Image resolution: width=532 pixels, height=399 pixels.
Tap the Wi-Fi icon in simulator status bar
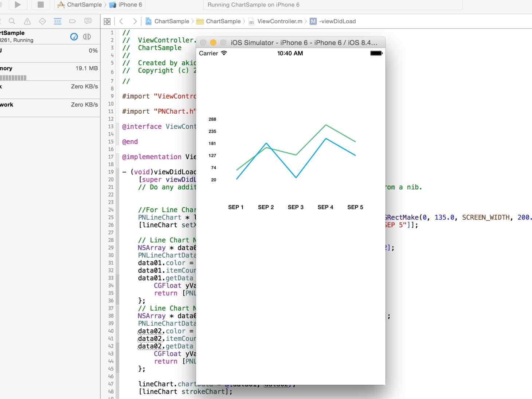(x=224, y=53)
